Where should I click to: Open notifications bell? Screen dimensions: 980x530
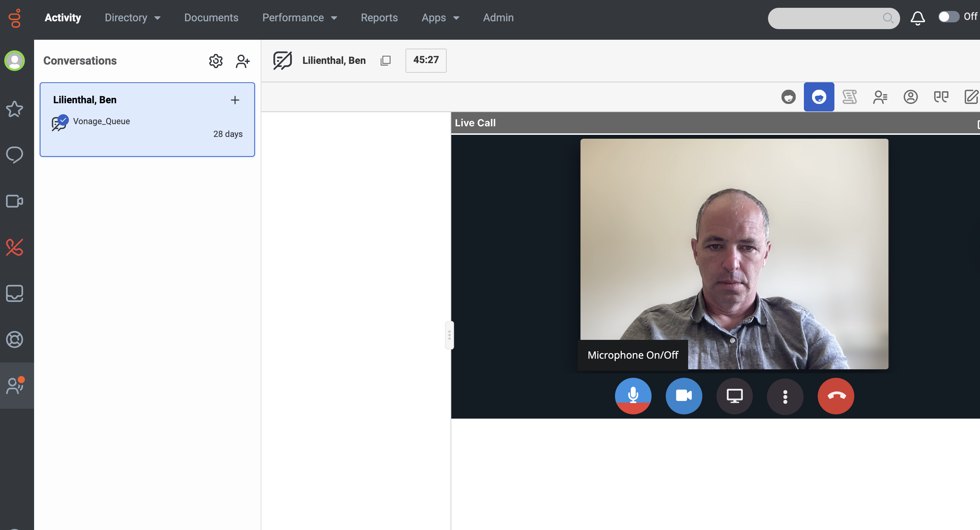[x=917, y=17]
